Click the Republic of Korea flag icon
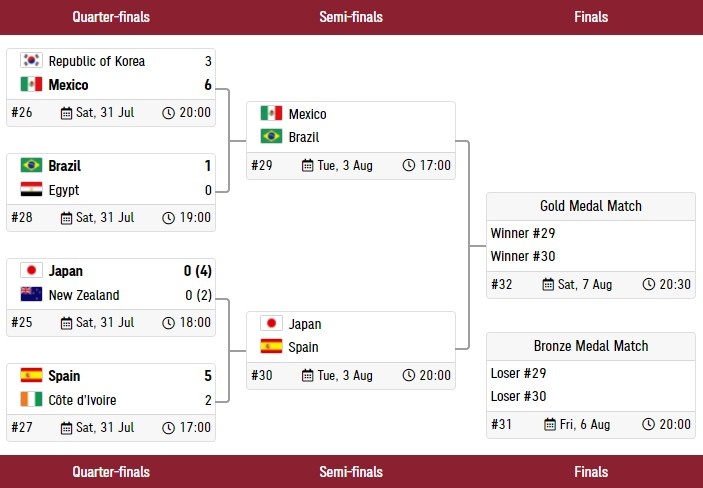 [x=31, y=61]
